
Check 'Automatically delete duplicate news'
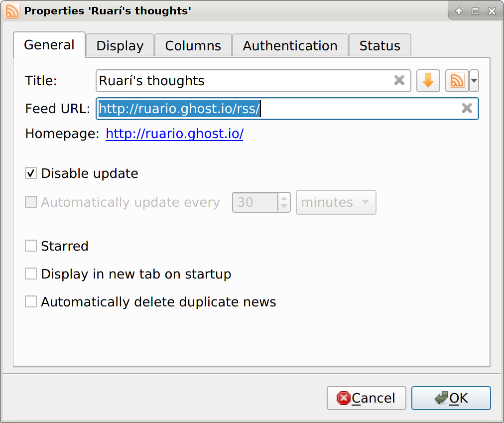pyautogui.click(x=30, y=301)
